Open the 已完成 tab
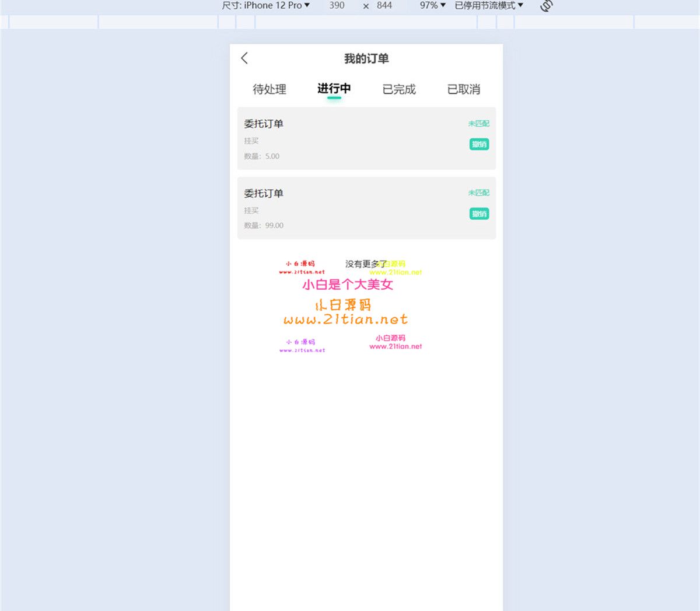This screenshot has height=611, width=700. (399, 89)
